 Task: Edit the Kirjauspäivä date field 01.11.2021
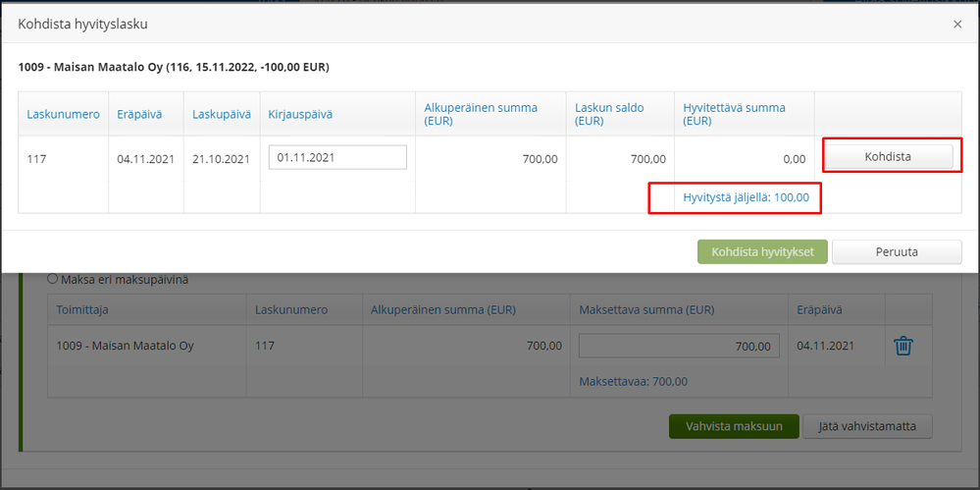[x=337, y=157]
